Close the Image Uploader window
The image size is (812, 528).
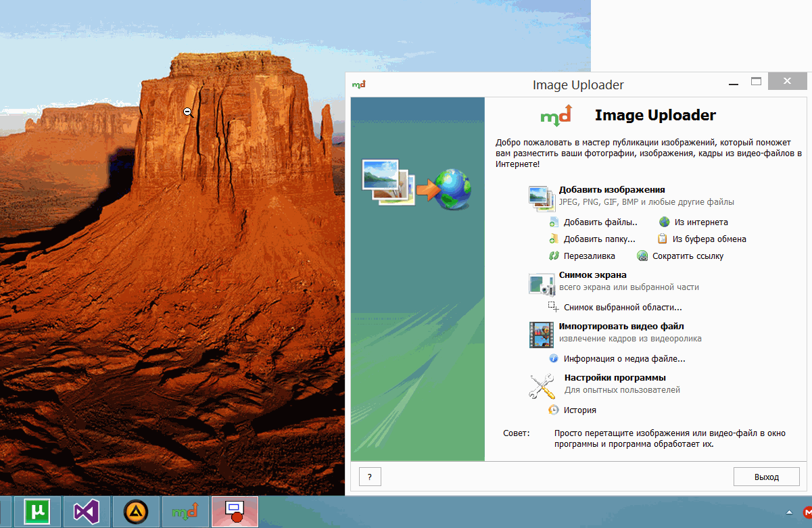[x=787, y=81]
